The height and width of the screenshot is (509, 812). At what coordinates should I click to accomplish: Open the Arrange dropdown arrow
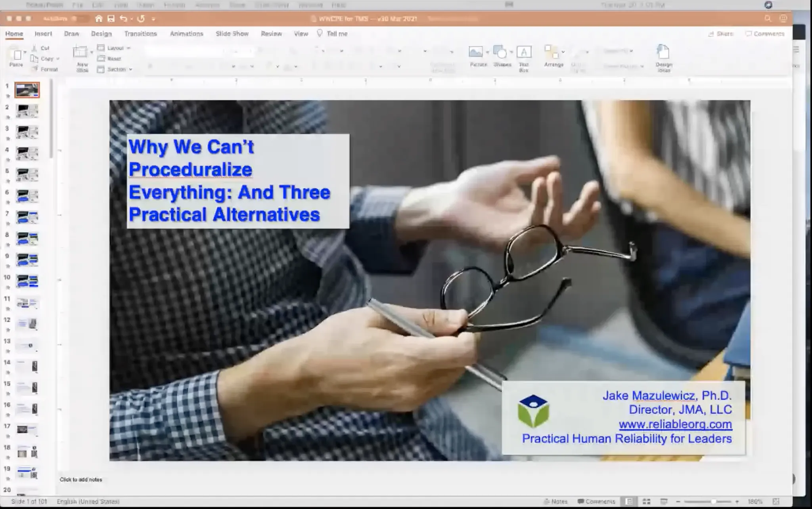click(563, 52)
